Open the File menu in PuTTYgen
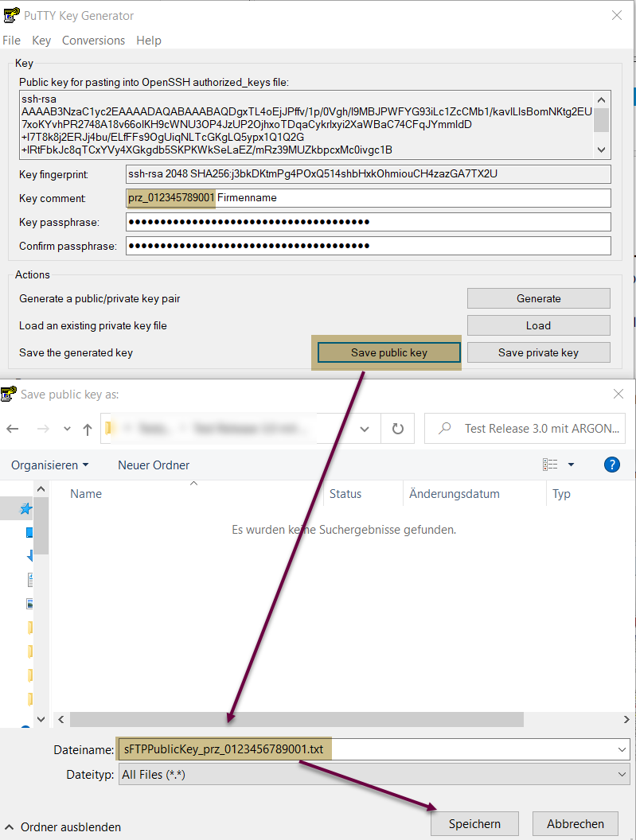The height and width of the screenshot is (840, 636). 11,41
